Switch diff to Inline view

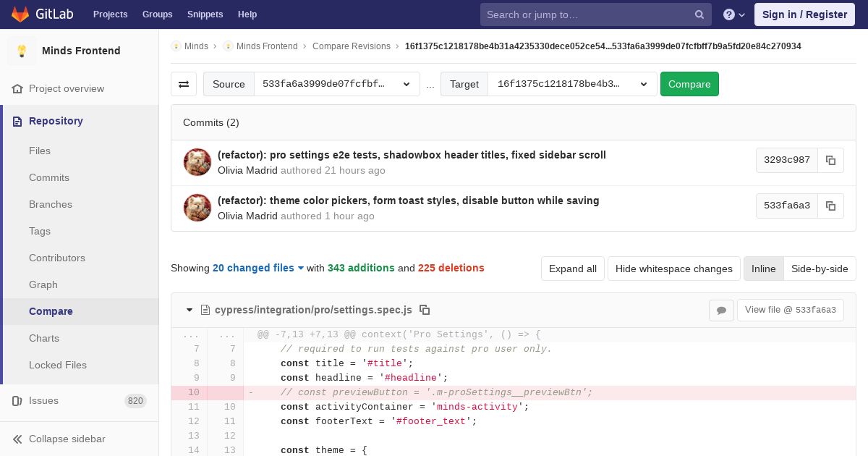tap(763, 269)
